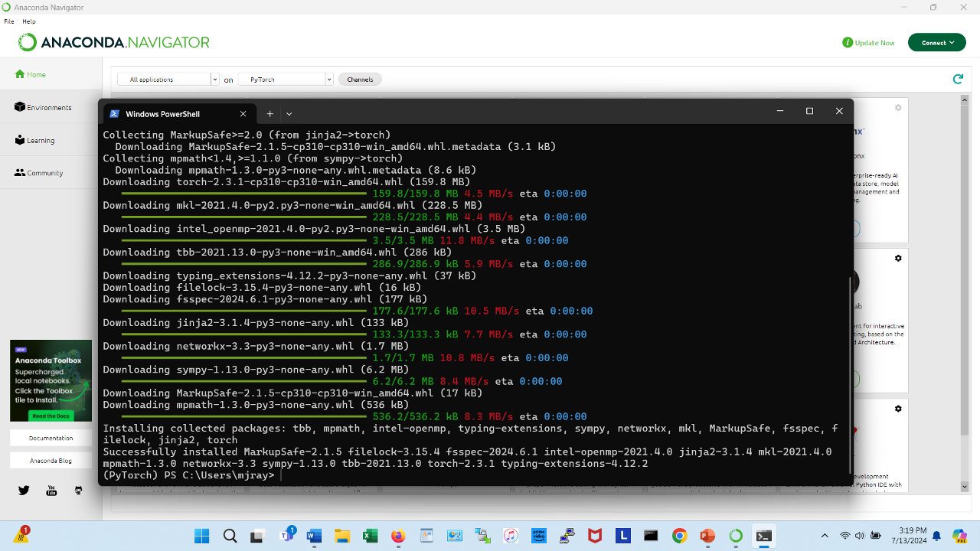Open the Learning section in sidebar

pyautogui.click(x=38, y=140)
